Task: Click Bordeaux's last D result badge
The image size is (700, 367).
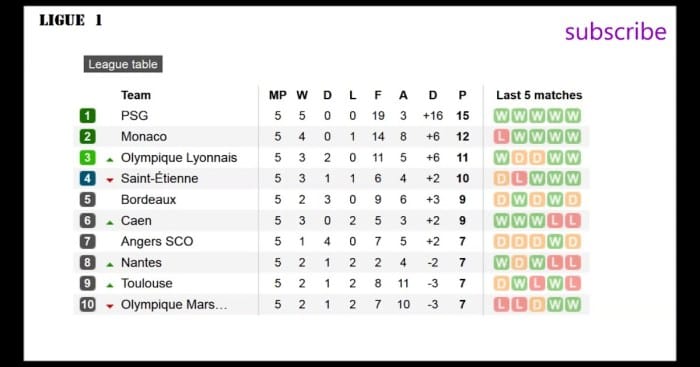Action: (x=573, y=200)
